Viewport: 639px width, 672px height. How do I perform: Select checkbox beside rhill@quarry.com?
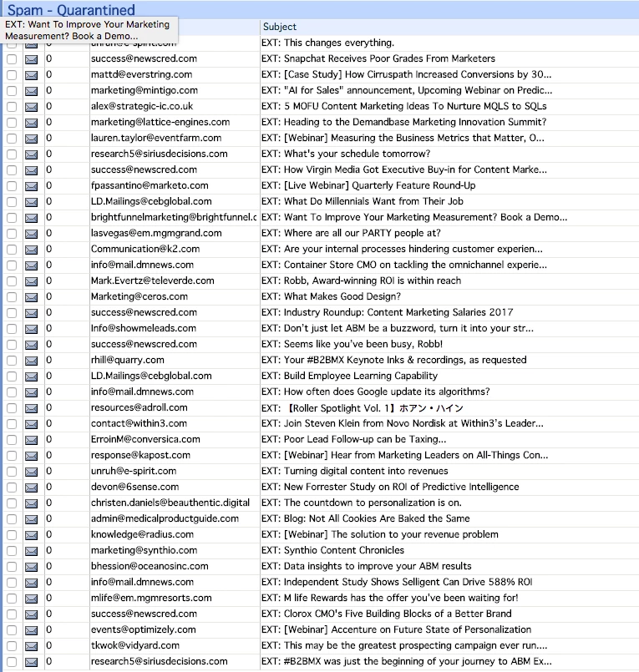pos(12,361)
